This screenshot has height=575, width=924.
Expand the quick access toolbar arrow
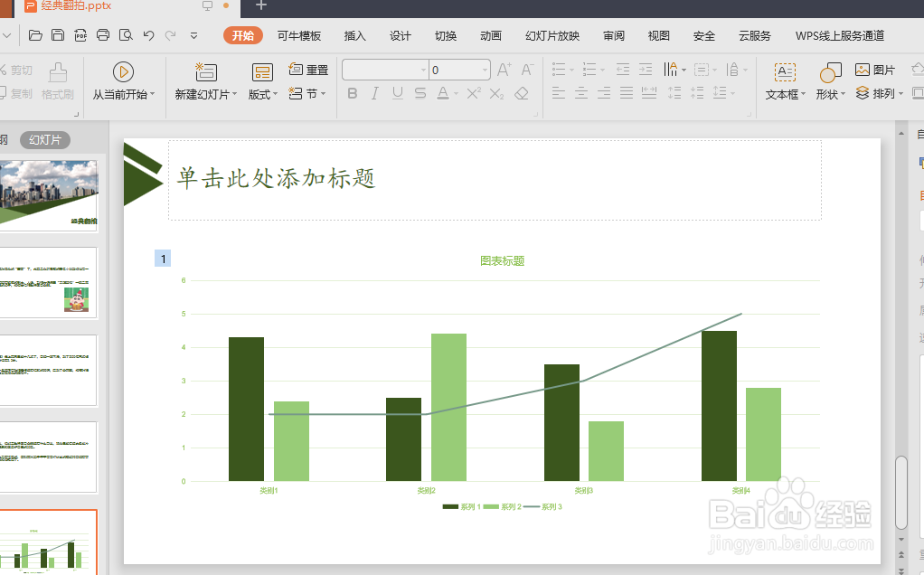193,35
